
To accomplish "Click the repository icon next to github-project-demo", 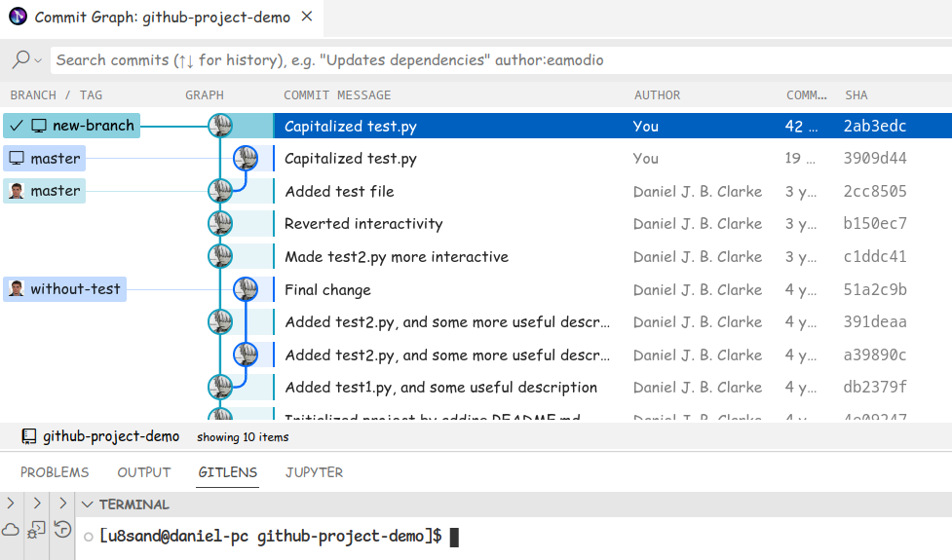I will [x=29, y=436].
